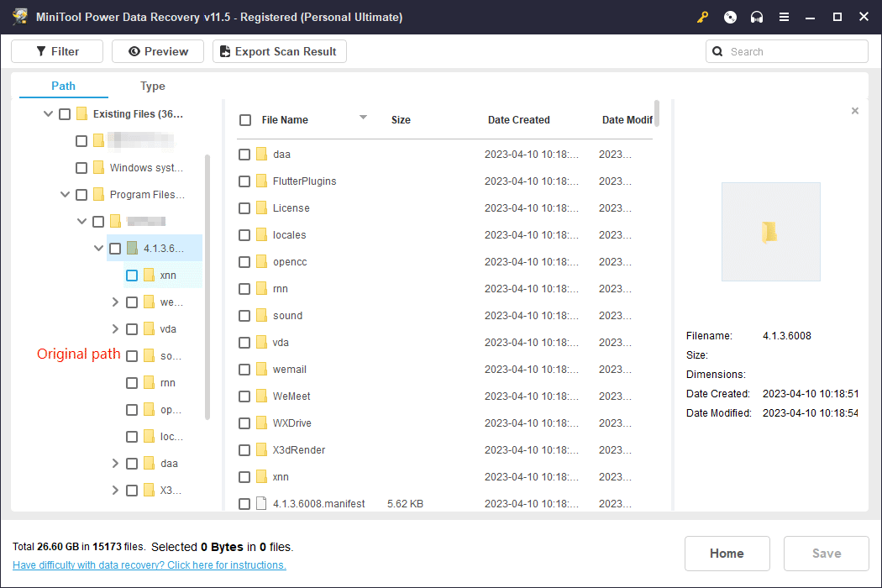Viewport: 882px width, 588px height.
Task: Click the File Name sort arrow
Action: pyautogui.click(x=364, y=117)
